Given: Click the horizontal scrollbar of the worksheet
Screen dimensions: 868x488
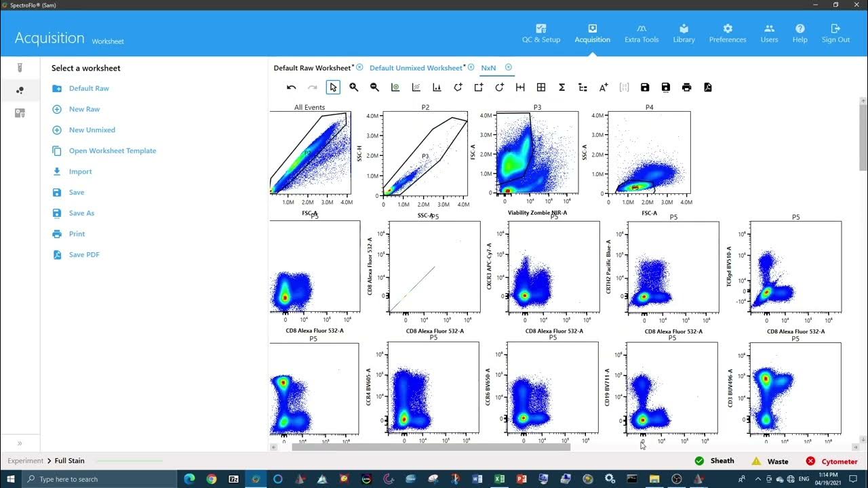Looking at the screenshot, I should point(431,447).
